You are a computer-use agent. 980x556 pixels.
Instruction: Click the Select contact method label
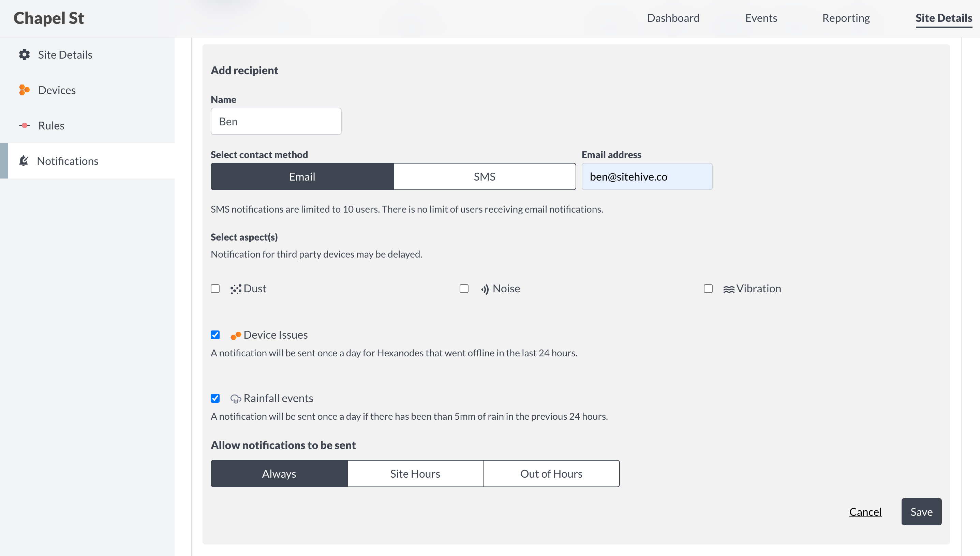tap(259, 155)
